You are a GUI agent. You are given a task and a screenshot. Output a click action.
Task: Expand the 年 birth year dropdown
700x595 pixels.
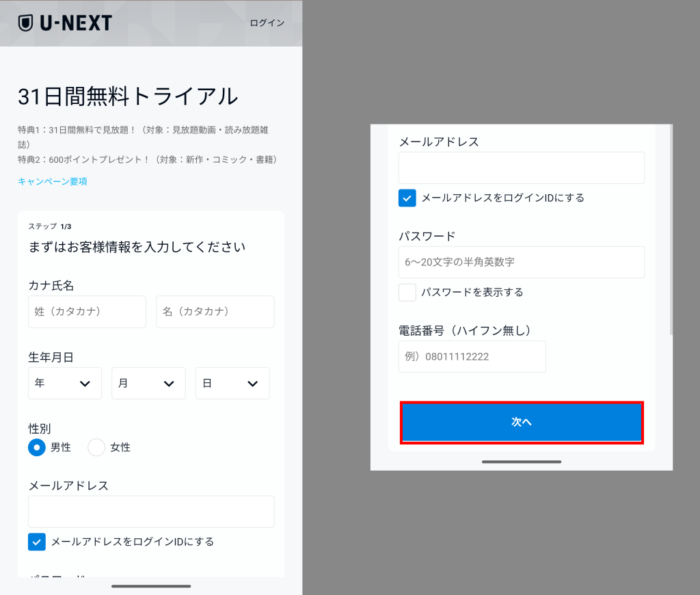pos(65,384)
